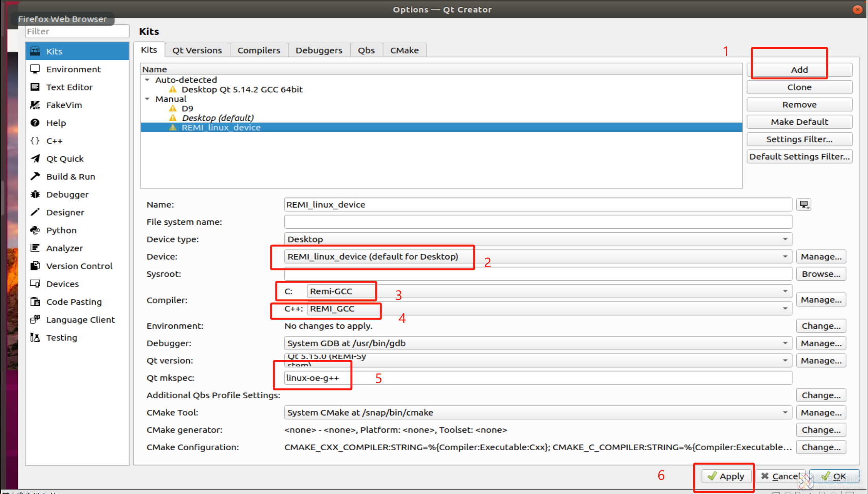Open the Device type dropdown
The image size is (868, 494).
(538, 239)
